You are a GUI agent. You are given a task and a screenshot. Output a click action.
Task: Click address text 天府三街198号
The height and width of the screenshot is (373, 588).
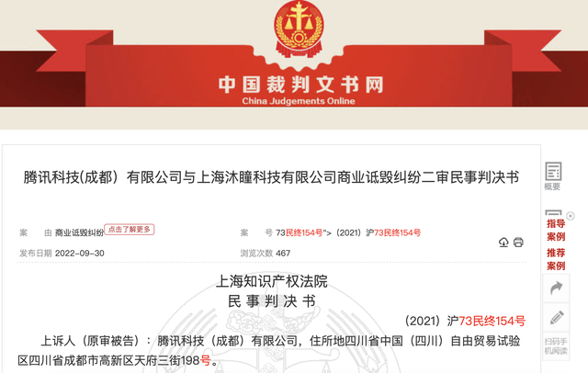(x=172, y=361)
